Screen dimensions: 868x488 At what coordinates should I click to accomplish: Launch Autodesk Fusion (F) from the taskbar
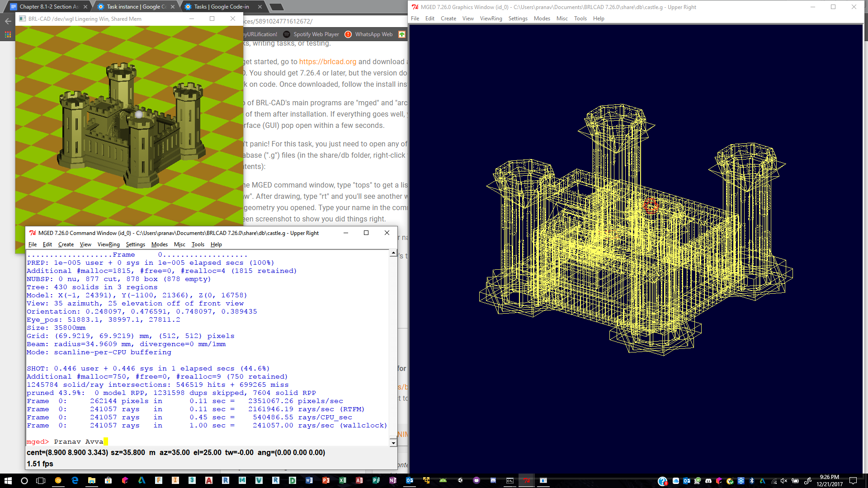(158, 480)
